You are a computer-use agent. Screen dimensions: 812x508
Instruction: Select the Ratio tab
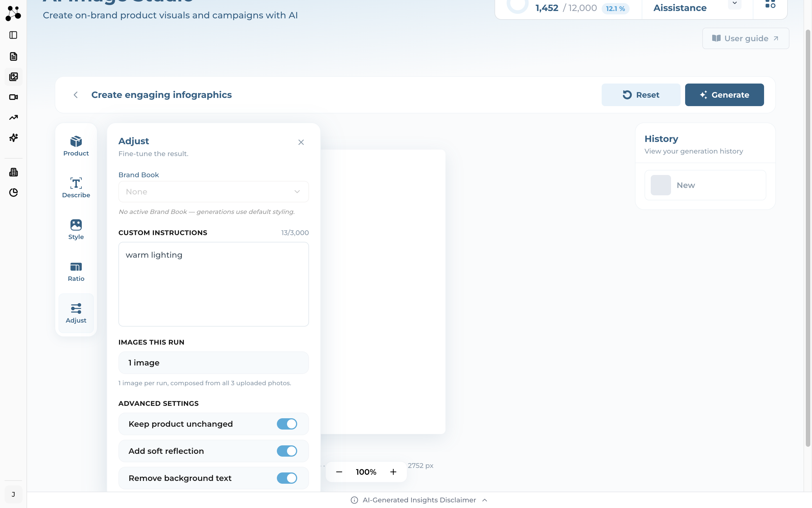76,271
